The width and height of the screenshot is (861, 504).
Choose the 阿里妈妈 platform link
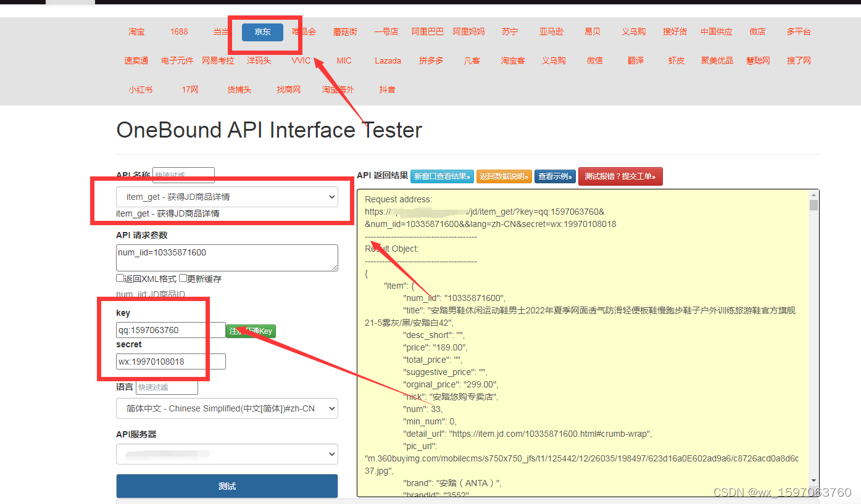click(469, 31)
